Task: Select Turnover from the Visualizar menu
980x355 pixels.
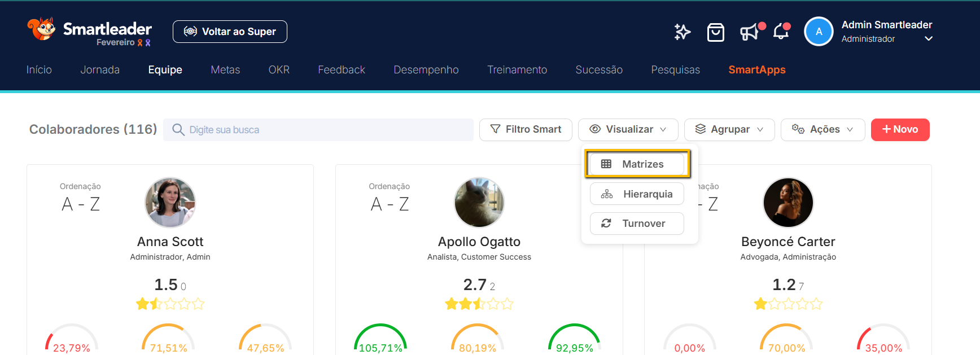Action: pyautogui.click(x=637, y=223)
